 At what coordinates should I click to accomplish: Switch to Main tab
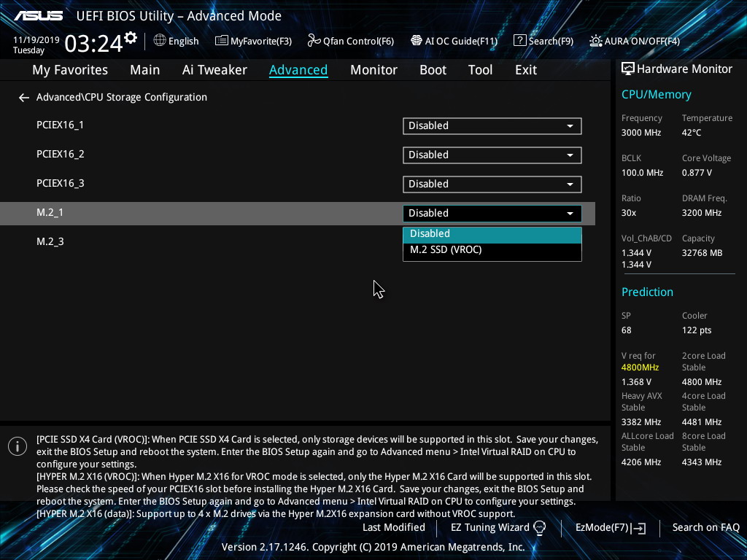click(145, 70)
